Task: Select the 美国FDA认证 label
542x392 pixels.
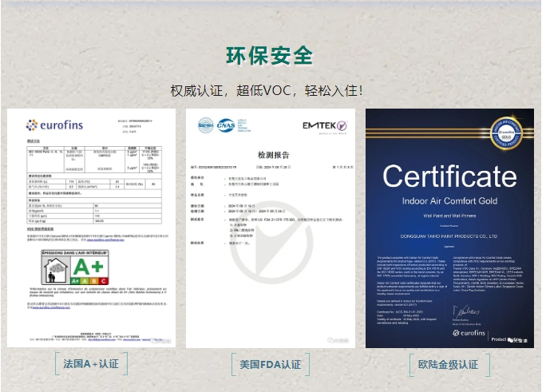Action: pos(271,364)
